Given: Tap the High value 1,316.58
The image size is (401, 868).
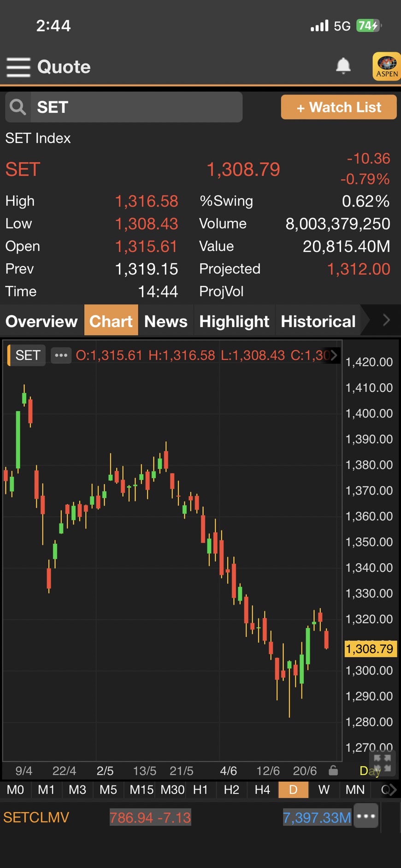Looking at the screenshot, I should coord(146,201).
